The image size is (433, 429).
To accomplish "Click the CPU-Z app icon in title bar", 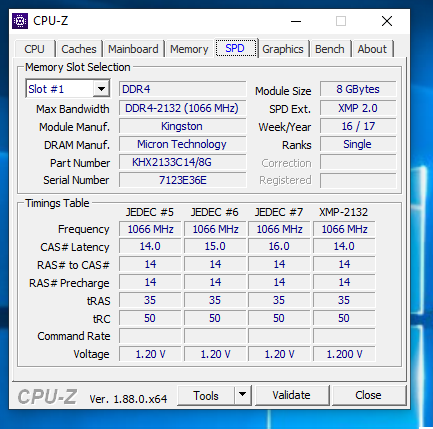I will 20,21.
